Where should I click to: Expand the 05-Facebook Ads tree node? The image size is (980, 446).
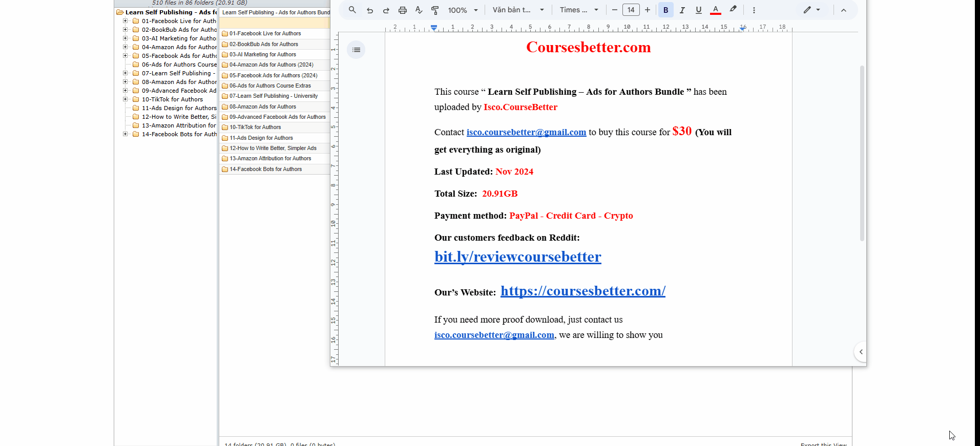[x=125, y=56]
